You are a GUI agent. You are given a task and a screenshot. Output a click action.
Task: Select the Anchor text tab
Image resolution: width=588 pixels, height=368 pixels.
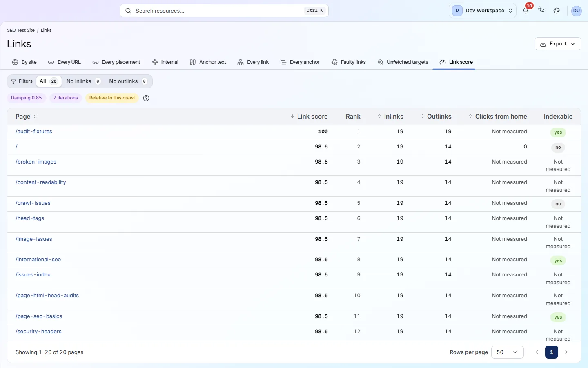coord(208,62)
